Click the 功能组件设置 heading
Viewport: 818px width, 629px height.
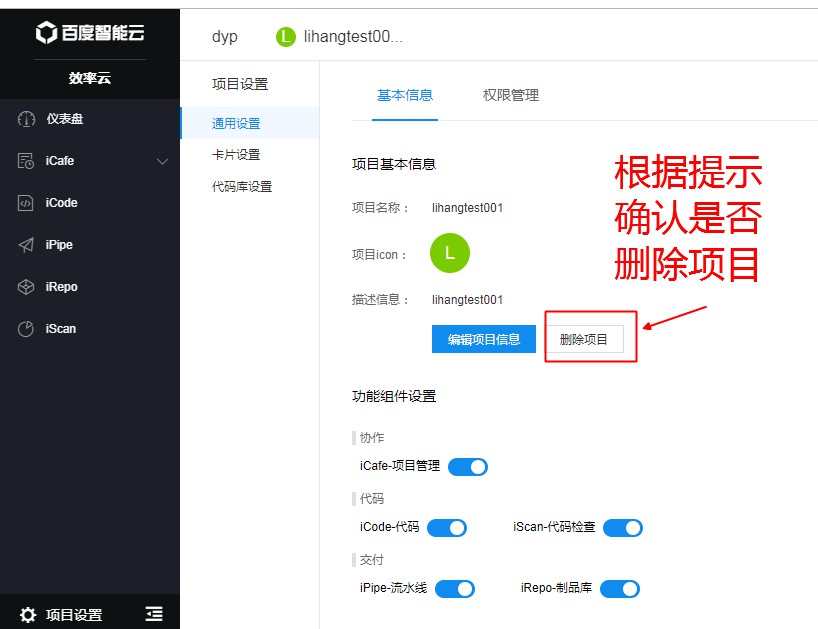click(394, 396)
